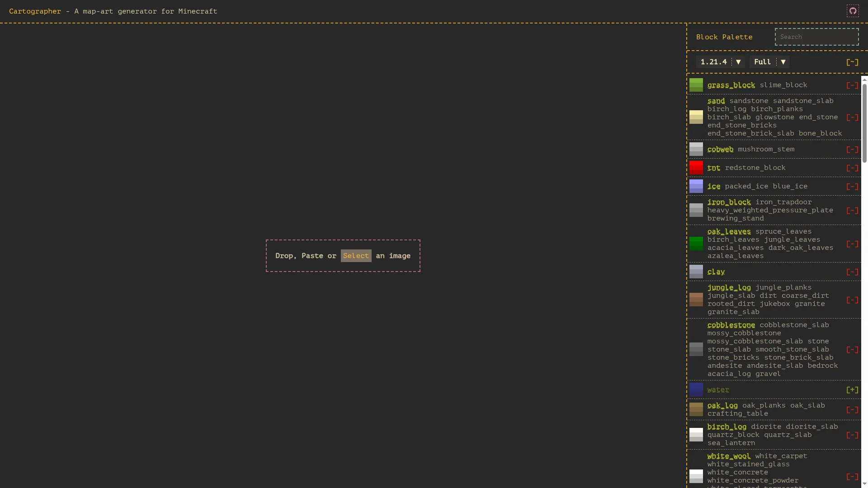Click the jungle_log brown swatch
The width and height of the screenshot is (868, 488).
pyautogui.click(x=696, y=300)
